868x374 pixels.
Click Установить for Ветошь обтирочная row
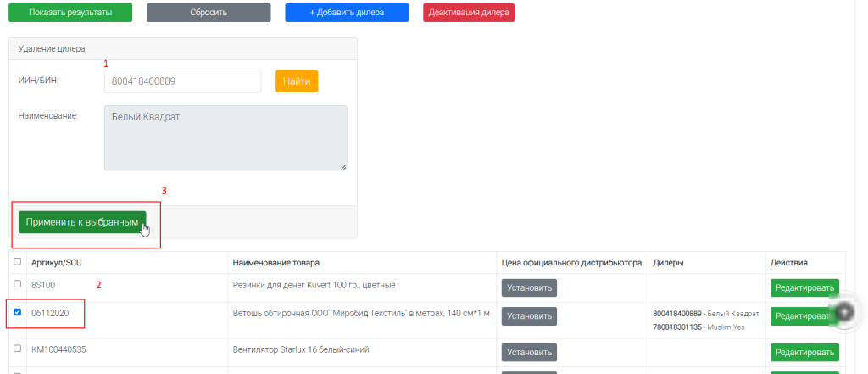[529, 316]
